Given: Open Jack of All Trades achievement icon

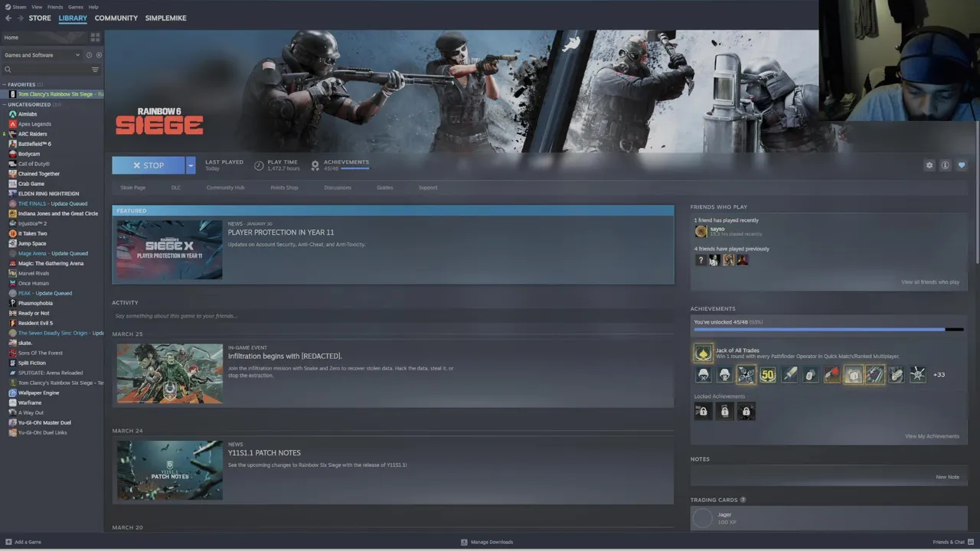Looking at the screenshot, I should (703, 353).
